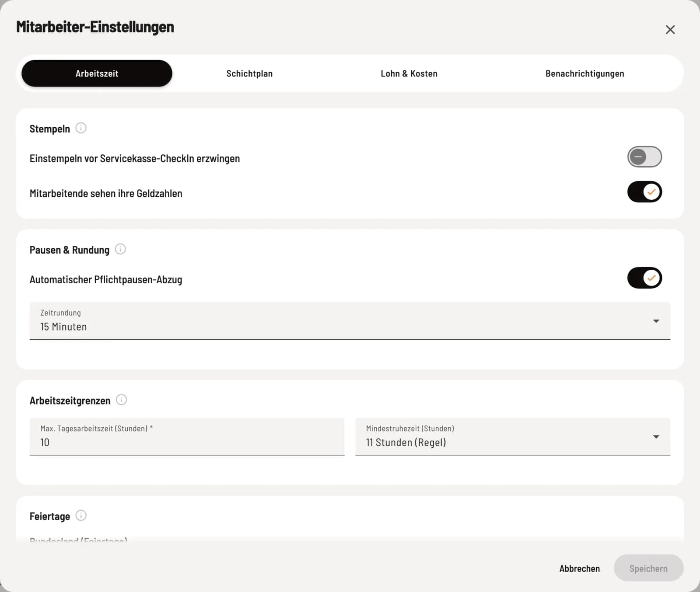Screen dimensions: 700x592
Task: Show info for Pausen & Rundung
Action: (x=120, y=249)
